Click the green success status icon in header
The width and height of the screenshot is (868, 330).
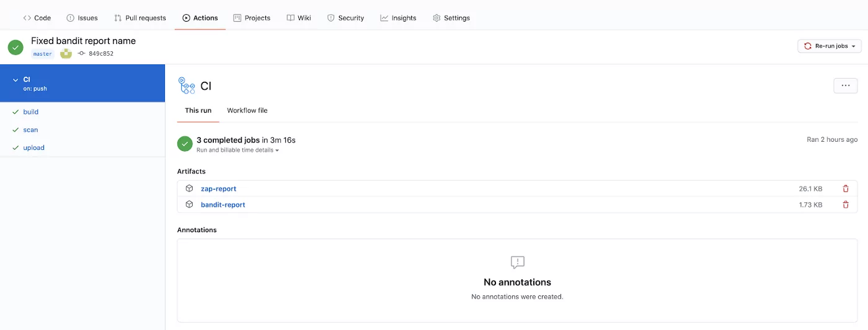[15, 47]
